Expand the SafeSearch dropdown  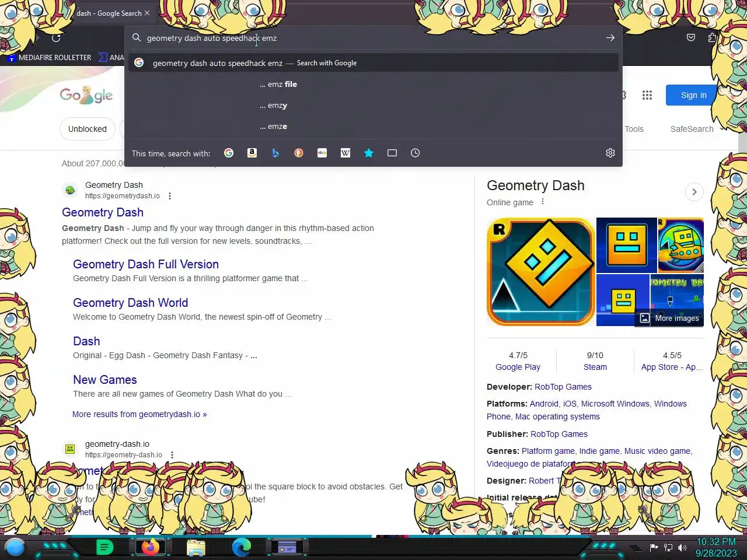point(697,129)
